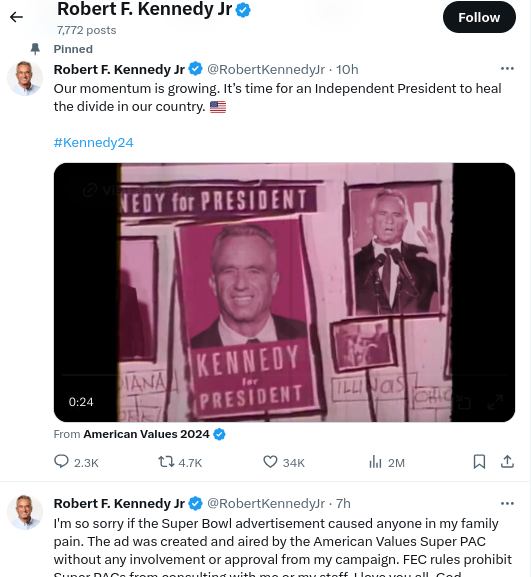Click the video picture-in-picture icon
Screen dimensions: 531x577
[x=463, y=402]
